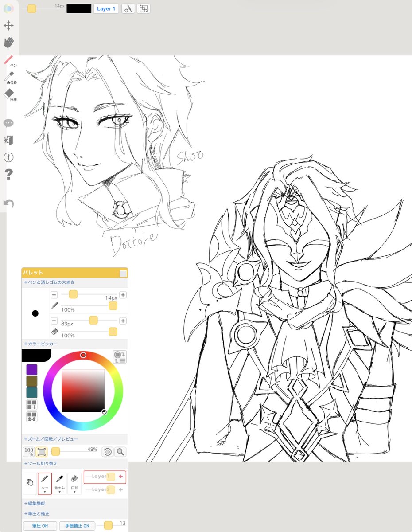Viewport: 412px width, 532px height.
Task: Click the pen opacity slider handle
Action: [113, 306]
